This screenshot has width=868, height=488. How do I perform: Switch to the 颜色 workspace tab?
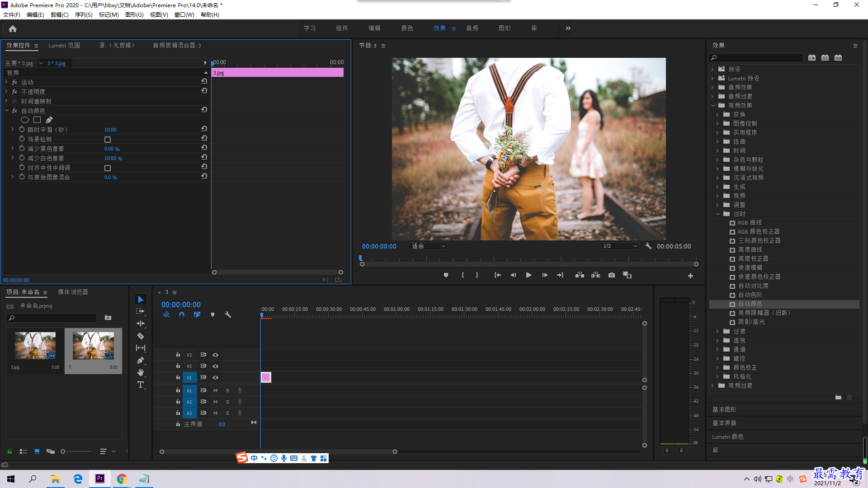tap(407, 28)
